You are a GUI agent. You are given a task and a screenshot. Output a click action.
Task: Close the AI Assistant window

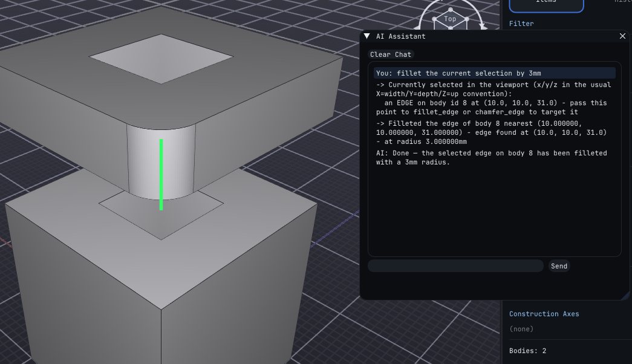[622, 36]
